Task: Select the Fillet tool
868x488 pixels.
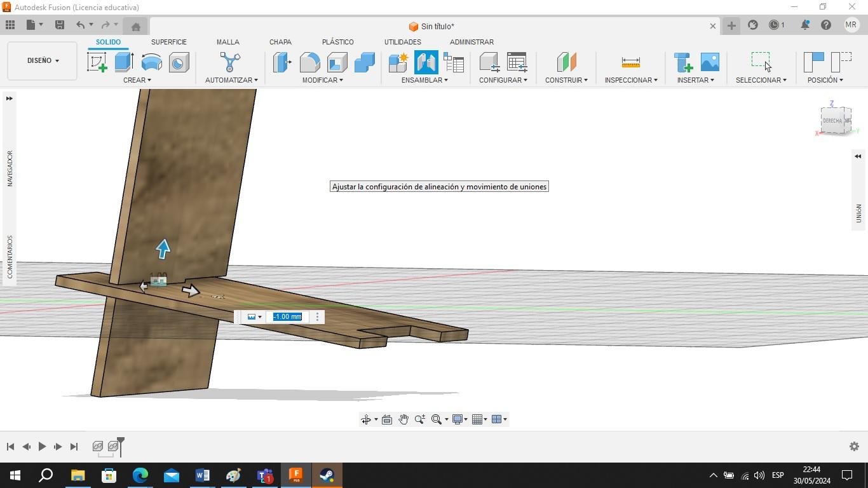Action: [310, 62]
